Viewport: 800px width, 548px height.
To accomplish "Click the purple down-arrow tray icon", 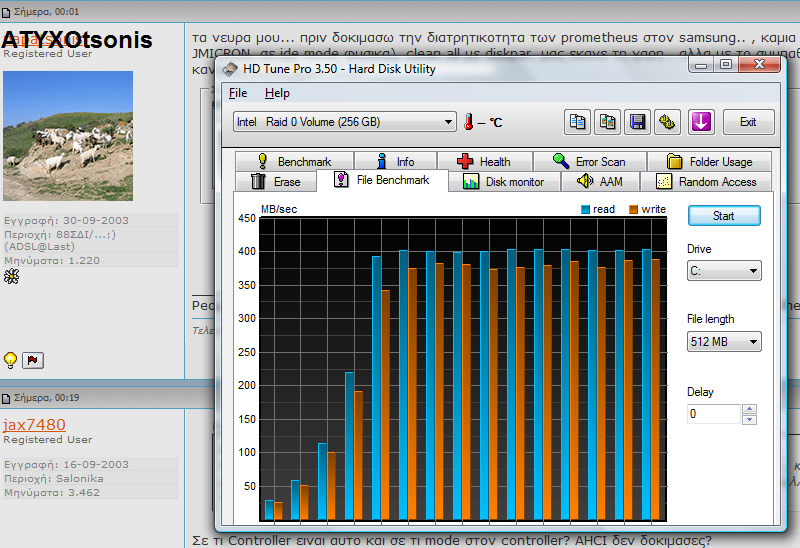I will coord(701,122).
